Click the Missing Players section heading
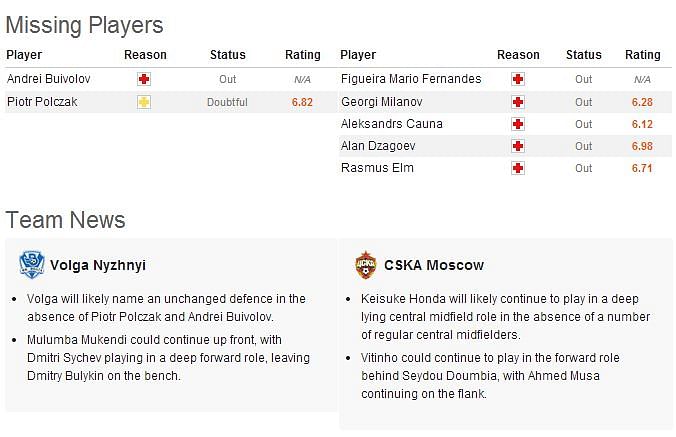Screen dimensions: 676x437 (84, 25)
